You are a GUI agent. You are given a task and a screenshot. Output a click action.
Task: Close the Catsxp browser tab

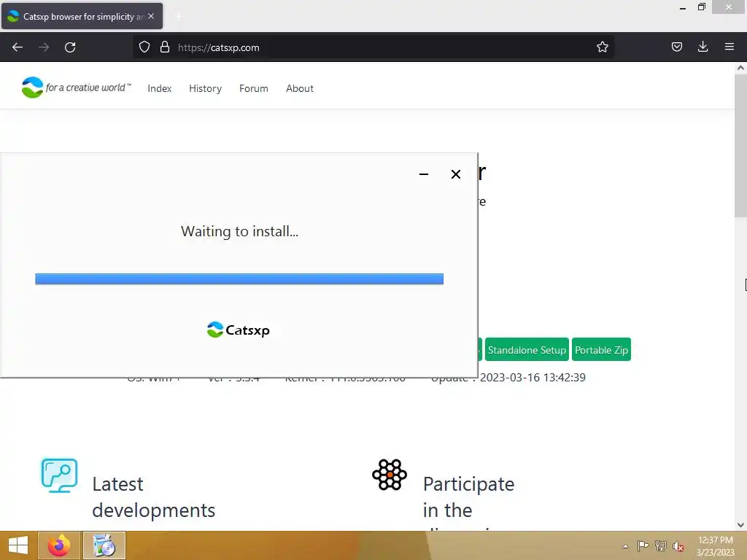click(x=151, y=16)
